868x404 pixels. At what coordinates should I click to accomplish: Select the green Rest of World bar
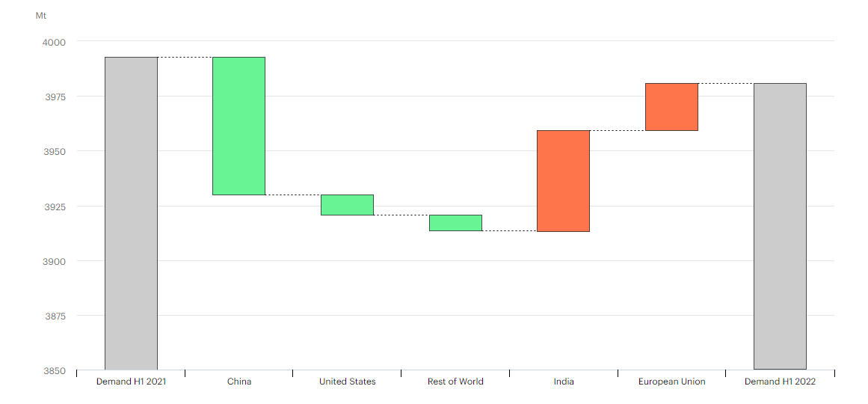(455, 223)
